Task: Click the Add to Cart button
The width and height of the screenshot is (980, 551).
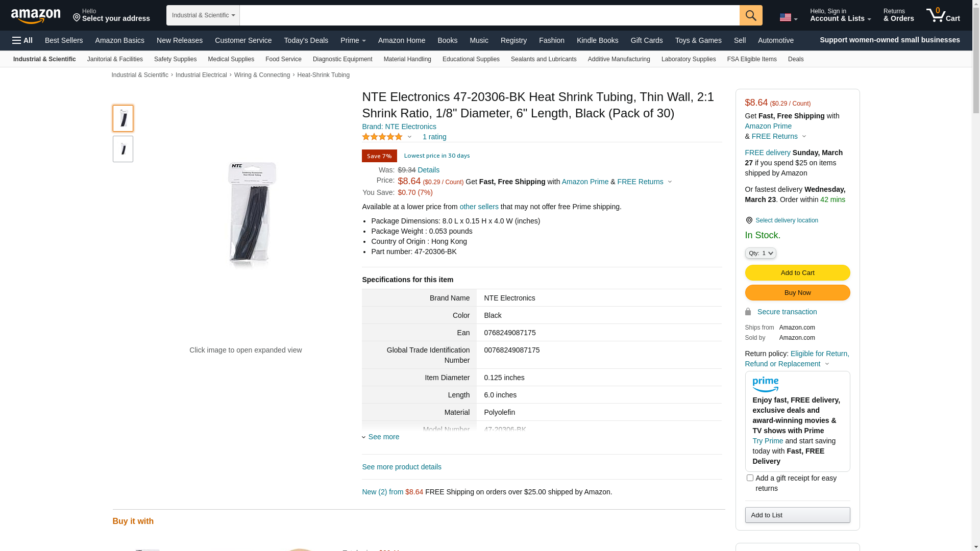Action: [x=797, y=273]
